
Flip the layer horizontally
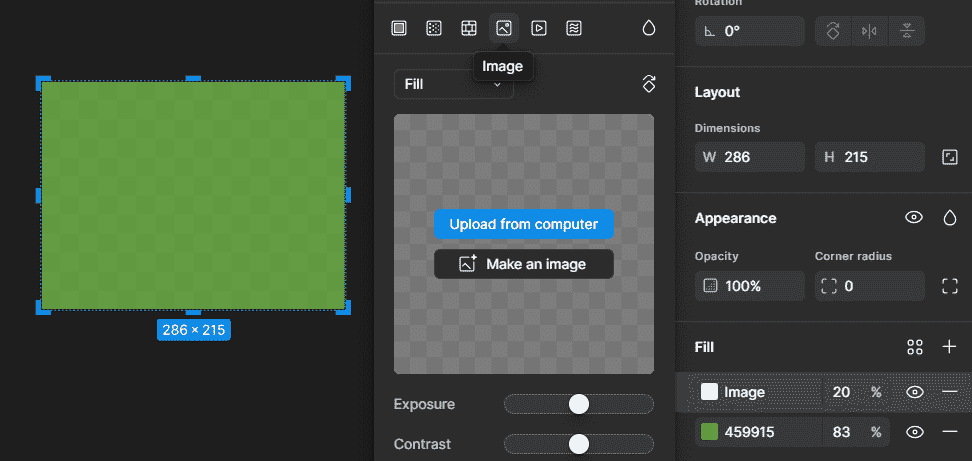point(870,31)
